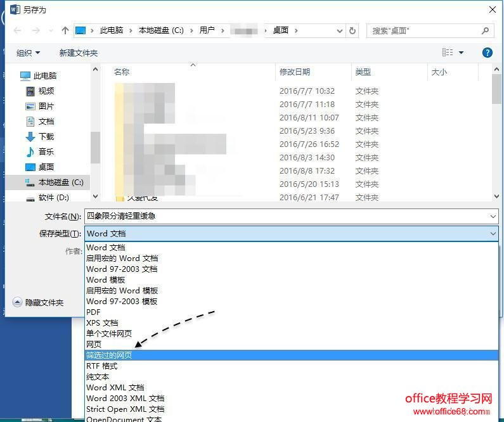Sort by 名称 column header
Screen dimensions: 504x422
[122, 72]
